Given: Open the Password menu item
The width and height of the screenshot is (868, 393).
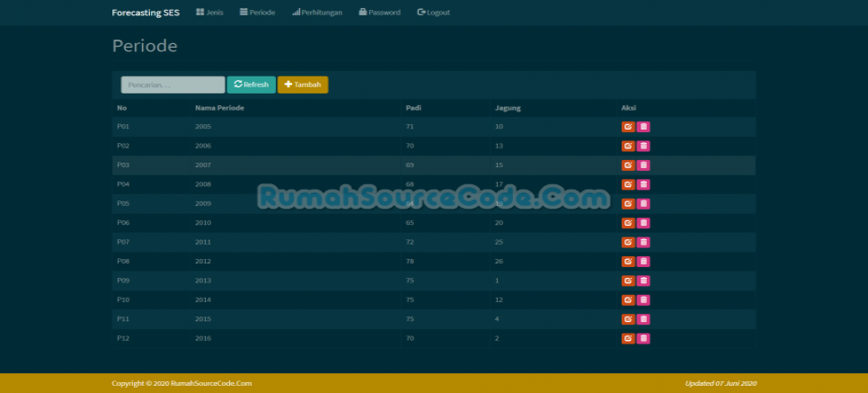Looking at the screenshot, I should 380,13.
